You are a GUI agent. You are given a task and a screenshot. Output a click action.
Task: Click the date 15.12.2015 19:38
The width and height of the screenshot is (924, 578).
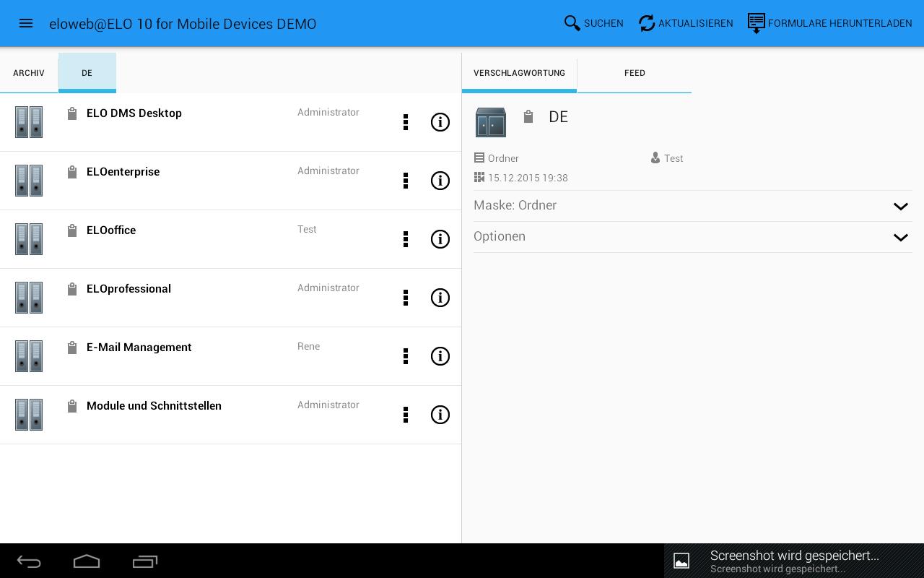click(528, 178)
